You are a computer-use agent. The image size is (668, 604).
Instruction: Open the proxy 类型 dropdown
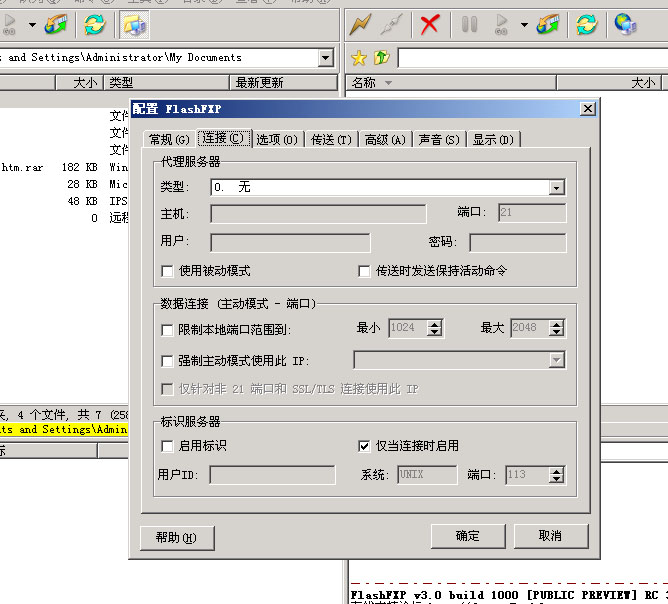pos(556,187)
